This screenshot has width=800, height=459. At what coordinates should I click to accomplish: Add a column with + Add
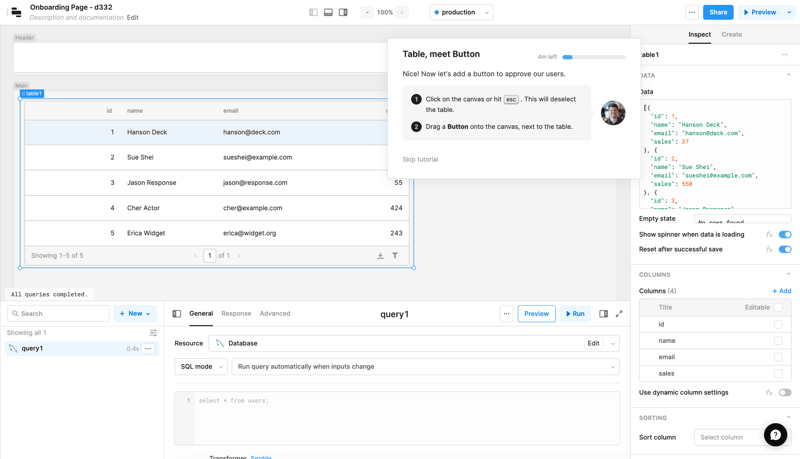click(782, 291)
